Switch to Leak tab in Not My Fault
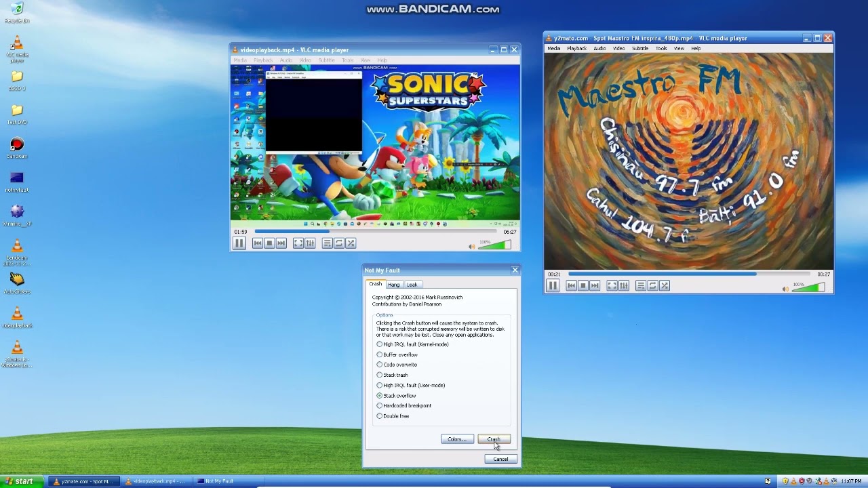Screen dimensions: 868x488 click(x=412, y=285)
